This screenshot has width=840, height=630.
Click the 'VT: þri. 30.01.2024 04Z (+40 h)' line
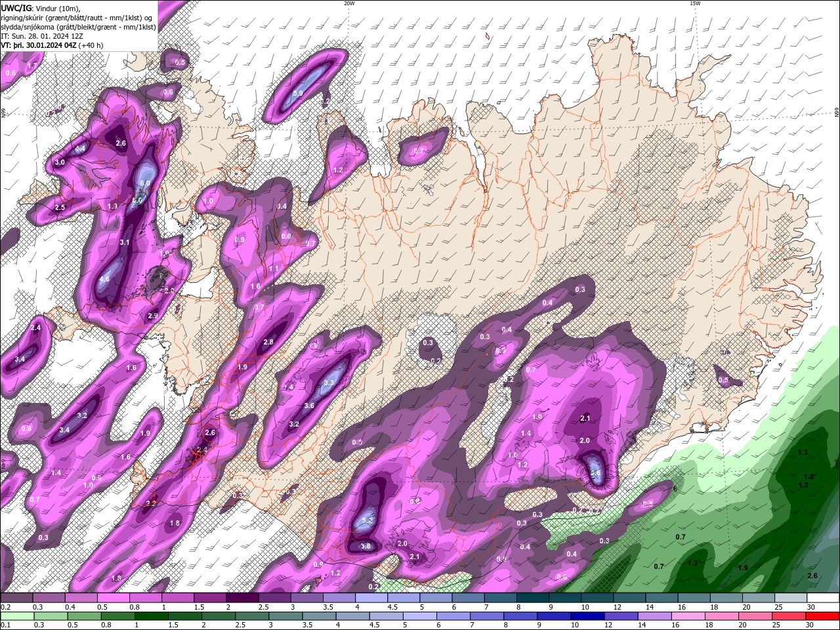pyautogui.click(x=52, y=45)
